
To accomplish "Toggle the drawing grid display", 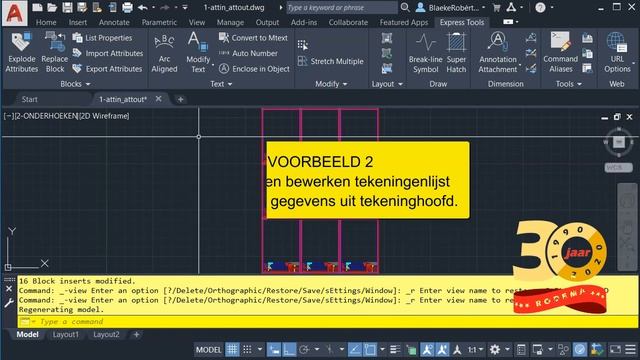I will (x=232, y=350).
